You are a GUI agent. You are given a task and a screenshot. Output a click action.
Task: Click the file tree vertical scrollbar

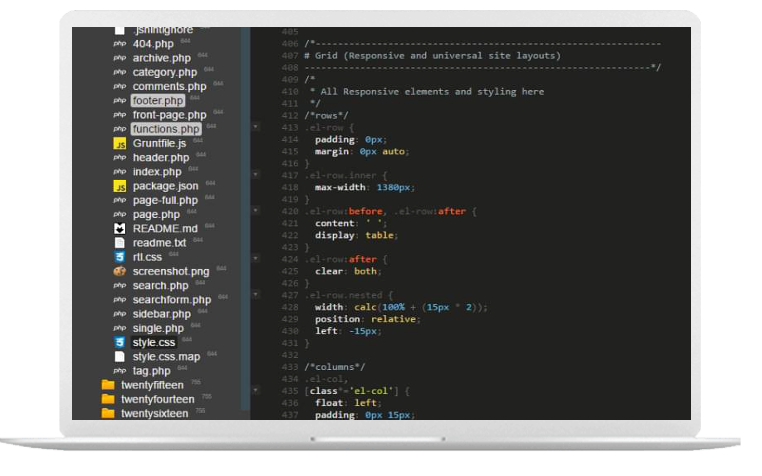click(x=245, y=219)
